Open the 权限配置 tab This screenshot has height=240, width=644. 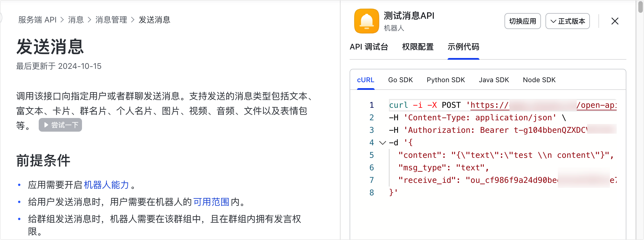(417, 47)
